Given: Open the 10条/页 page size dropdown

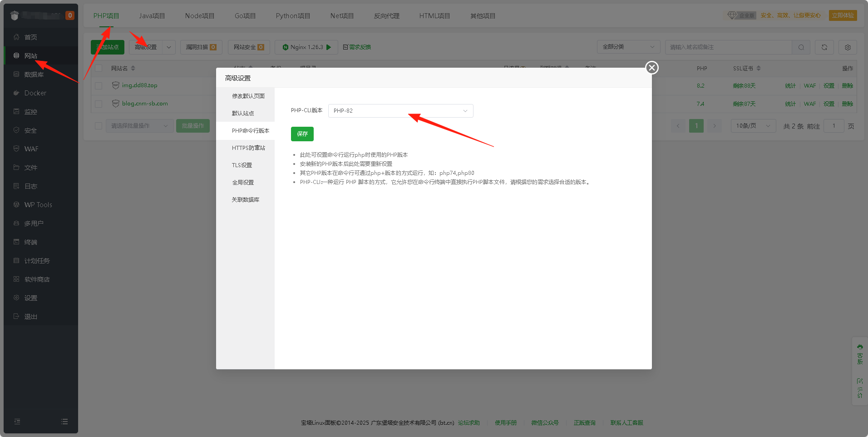Looking at the screenshot, I should [753, 126].
